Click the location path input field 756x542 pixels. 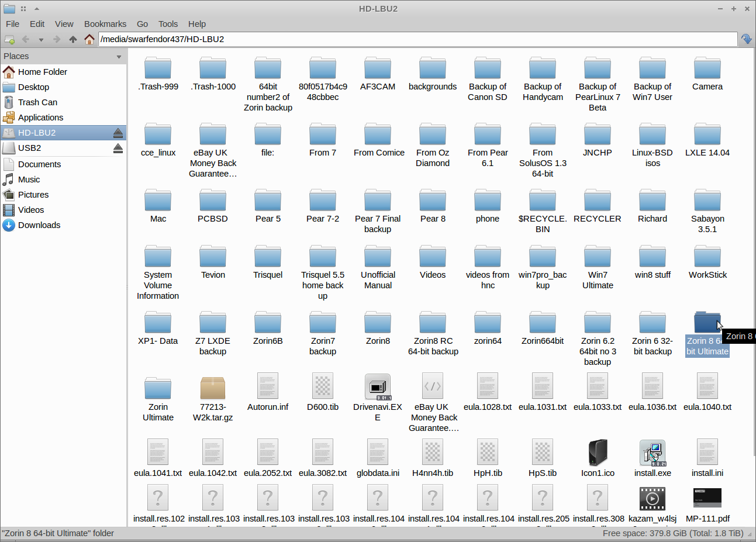[417, 39]
